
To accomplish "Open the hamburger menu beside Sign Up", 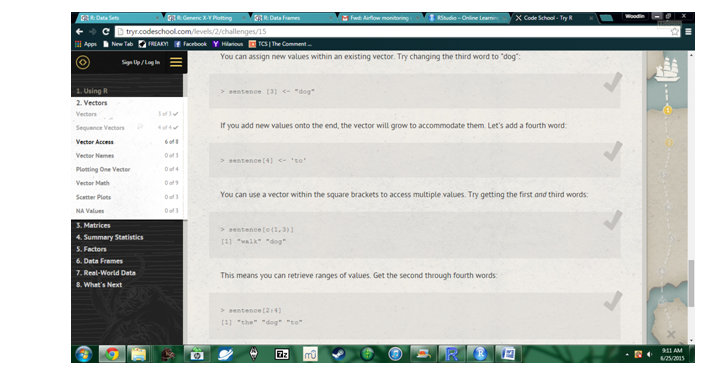I will (x=176, y=62).
